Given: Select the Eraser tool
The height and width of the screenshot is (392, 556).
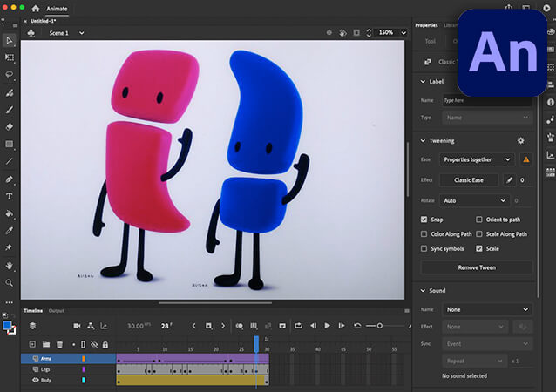Looking at the screenshot, I should click(x=10, y=126).
